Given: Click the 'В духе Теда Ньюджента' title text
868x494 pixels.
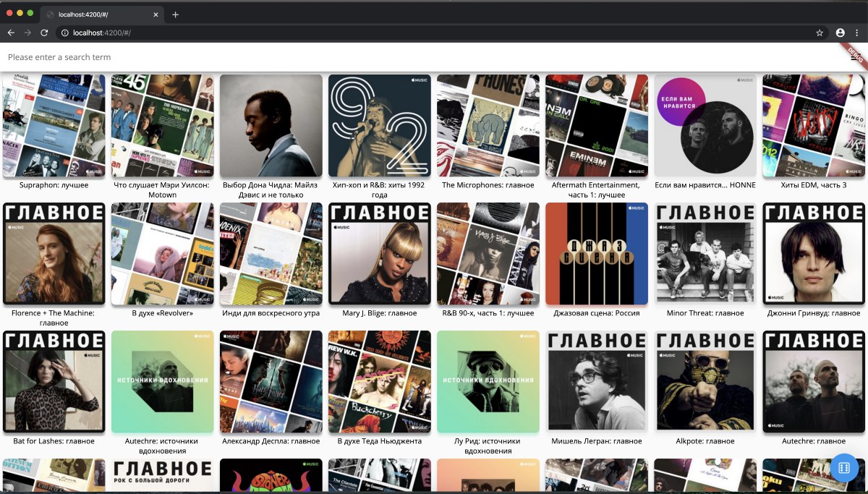Looking at the screenshot, I should tap(380, 441).
